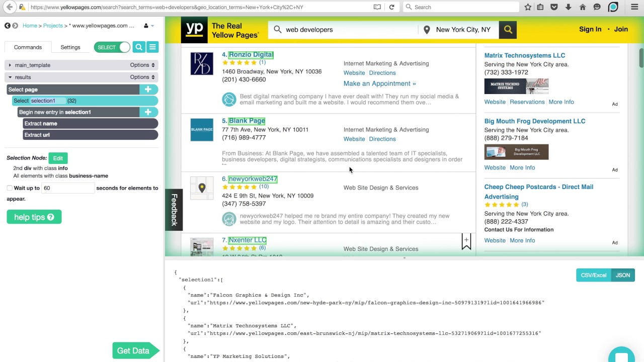Click Website link for Ronzio Digital
This screenshot has height=362, width=644.
pos(354,73)
